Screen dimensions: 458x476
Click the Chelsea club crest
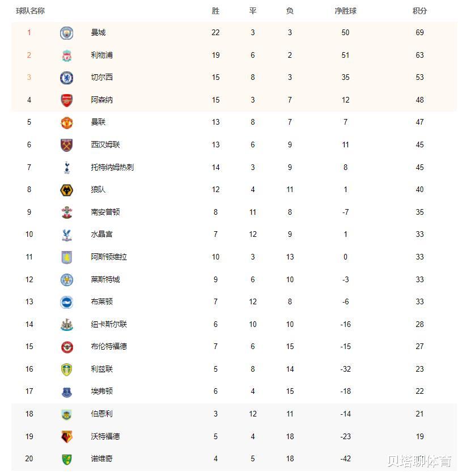(x=66, y=78)
